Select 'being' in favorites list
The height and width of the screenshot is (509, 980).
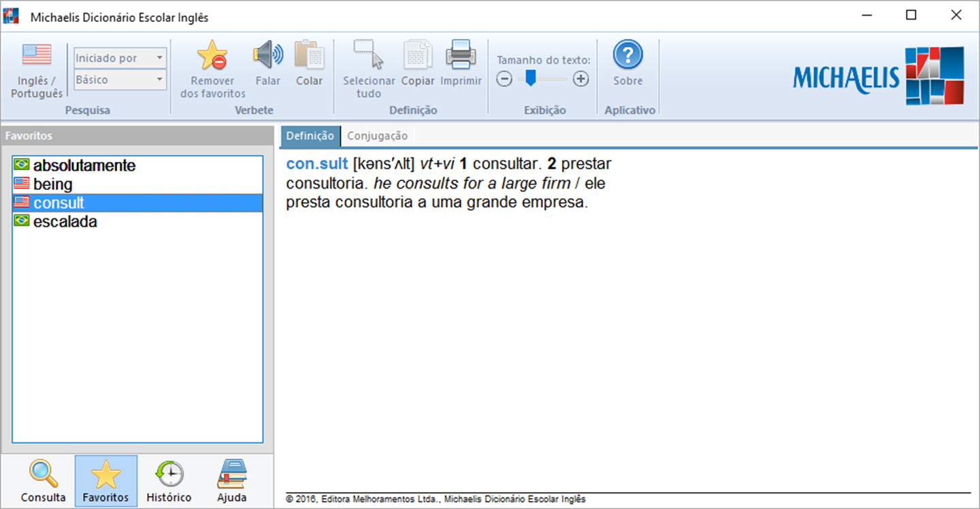coord(137,184)
